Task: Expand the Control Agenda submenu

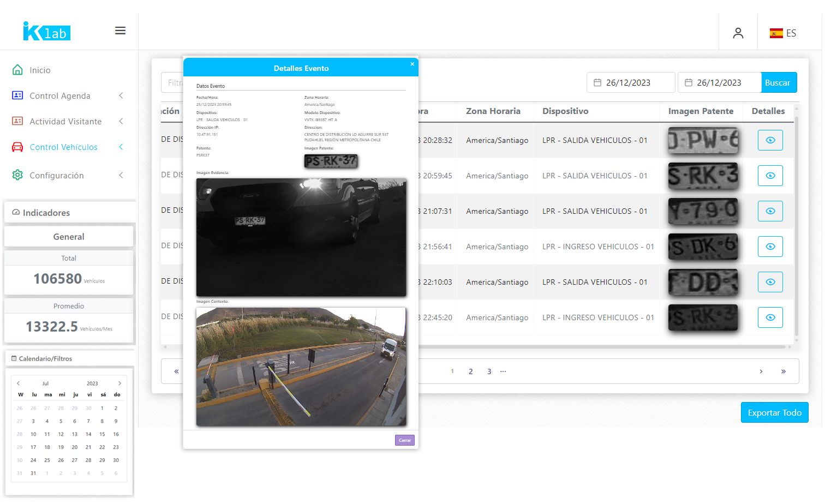Action: click(x=121, y=96)
